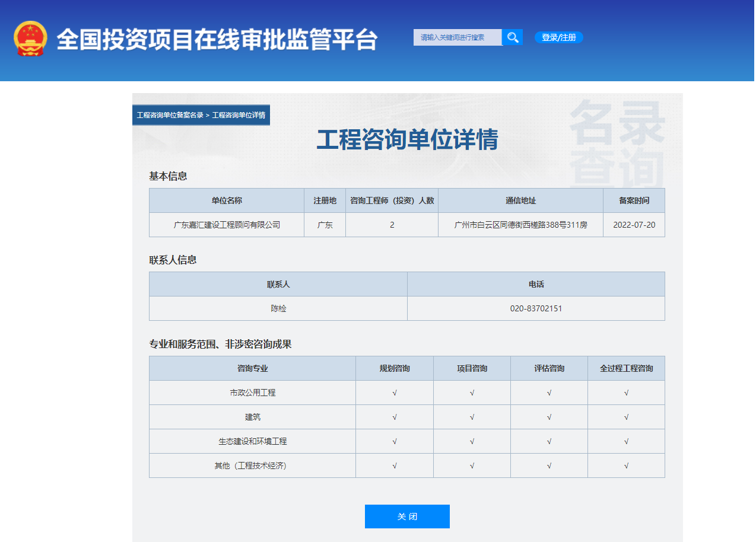Screen dimensions: 756x542
Task: Click the 项目咨询 column header
Action: [x=472, y=368]
